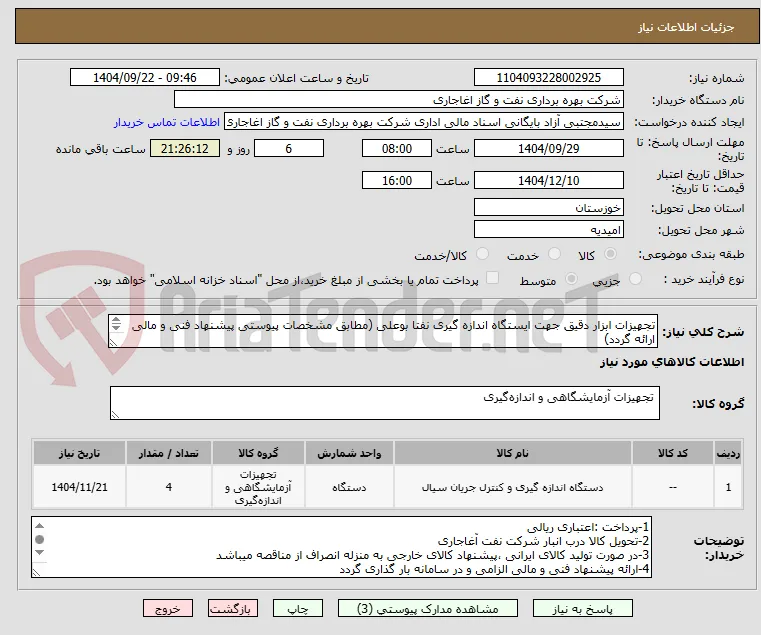Click the announcement date field 1404/09/22 - 09:46
The image size is (761, 635).
pos(145,78)
